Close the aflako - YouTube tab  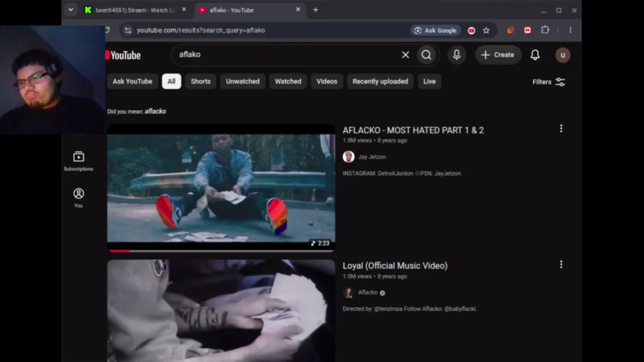coord(298,10)
